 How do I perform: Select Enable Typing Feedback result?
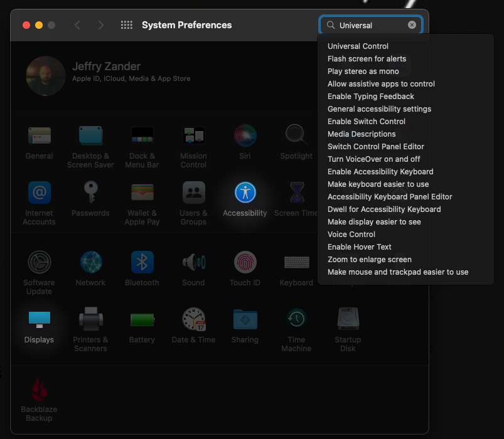(370, 97)
